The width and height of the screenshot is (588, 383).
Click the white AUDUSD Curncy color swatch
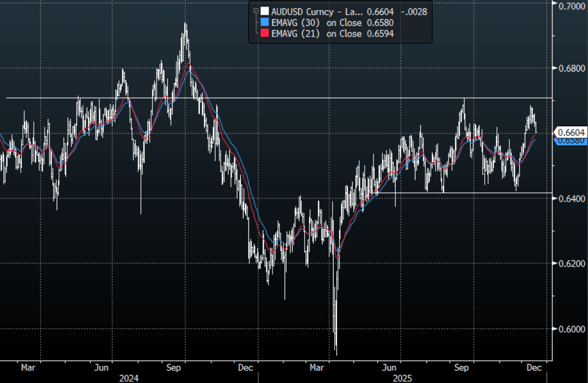tap(265, 11)
